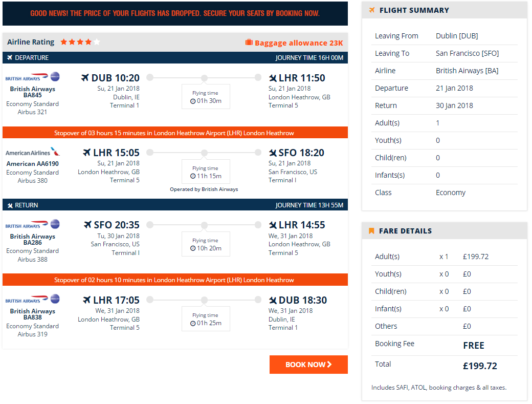Click the flying time 11h 15m box
532x404 pixels.
206,172
